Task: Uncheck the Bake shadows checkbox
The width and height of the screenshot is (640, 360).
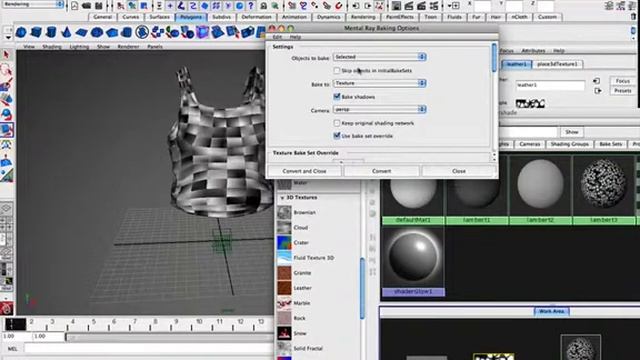Action: [337, 97]
